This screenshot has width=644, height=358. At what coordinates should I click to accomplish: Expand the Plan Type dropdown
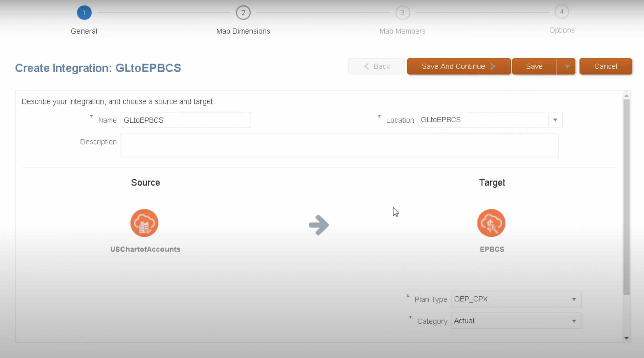[x=574, y=299]
